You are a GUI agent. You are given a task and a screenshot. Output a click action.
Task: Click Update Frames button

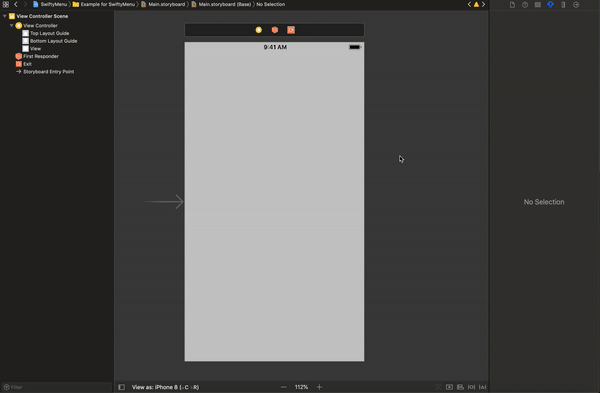point(438,387)
